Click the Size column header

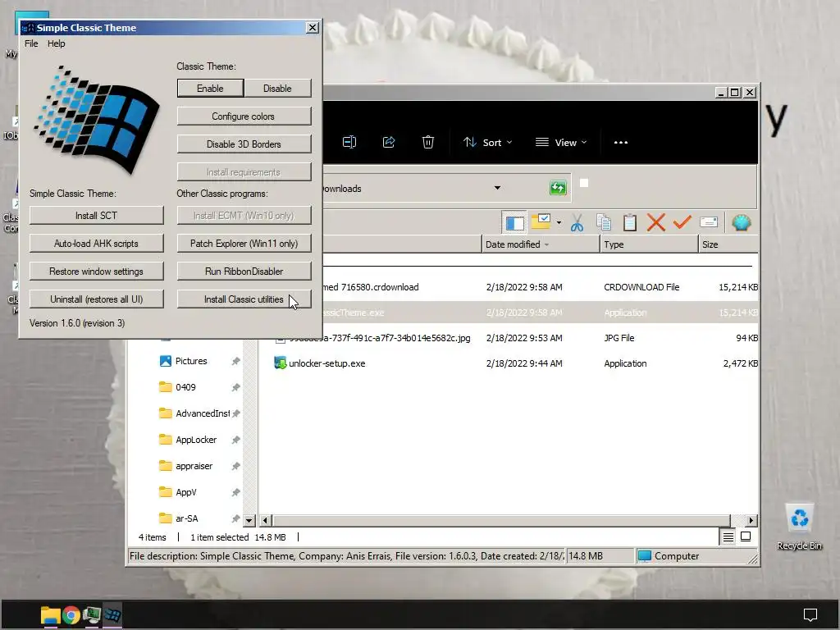tap(728, 244)
